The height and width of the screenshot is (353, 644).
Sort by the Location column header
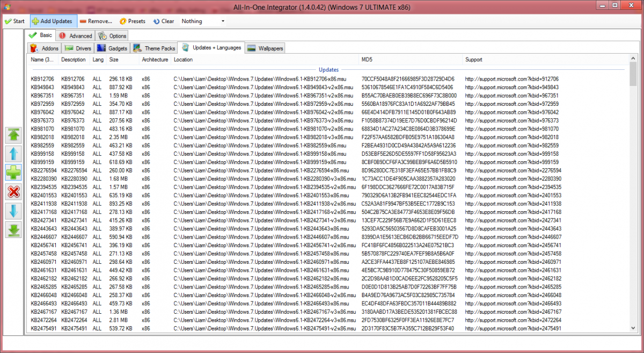[x=265, y=60]
